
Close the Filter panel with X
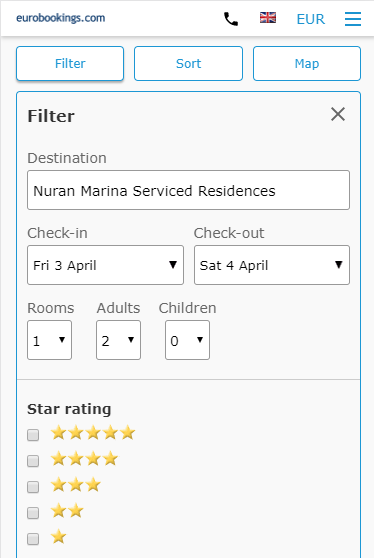[338, 114]
